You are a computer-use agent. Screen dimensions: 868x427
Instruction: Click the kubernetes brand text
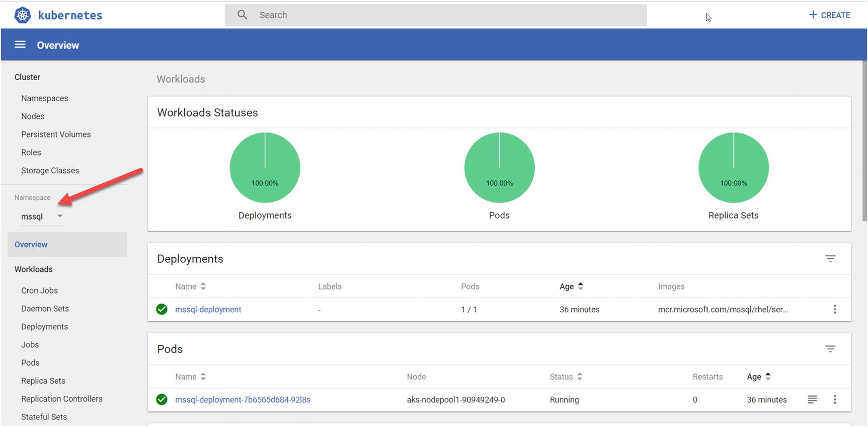click(x=70, y=15)
